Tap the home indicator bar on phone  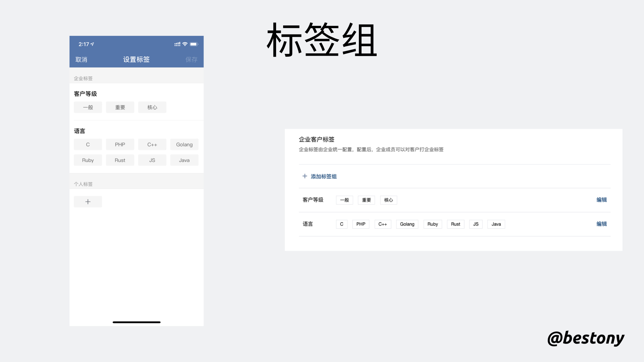[137, 322]
